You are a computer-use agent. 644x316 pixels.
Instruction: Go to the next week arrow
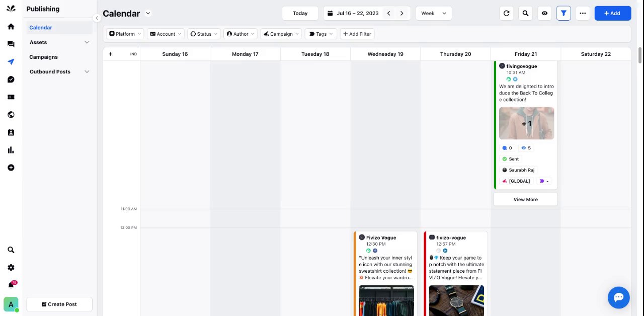coord(401,13)
